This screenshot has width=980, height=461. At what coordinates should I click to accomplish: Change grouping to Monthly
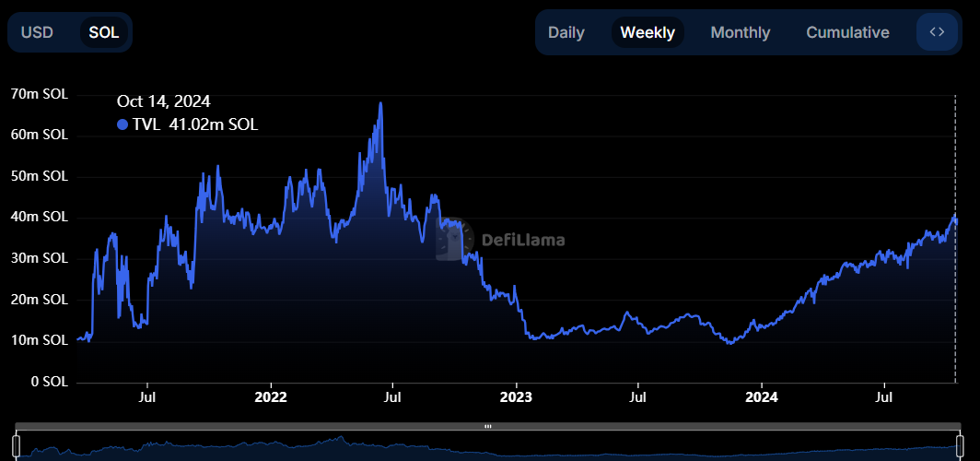pos(740,32)
